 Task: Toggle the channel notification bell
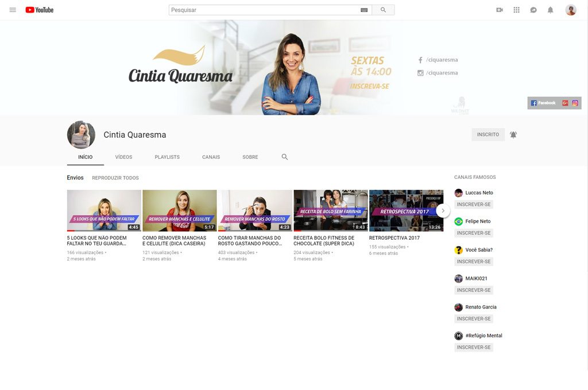513,135
